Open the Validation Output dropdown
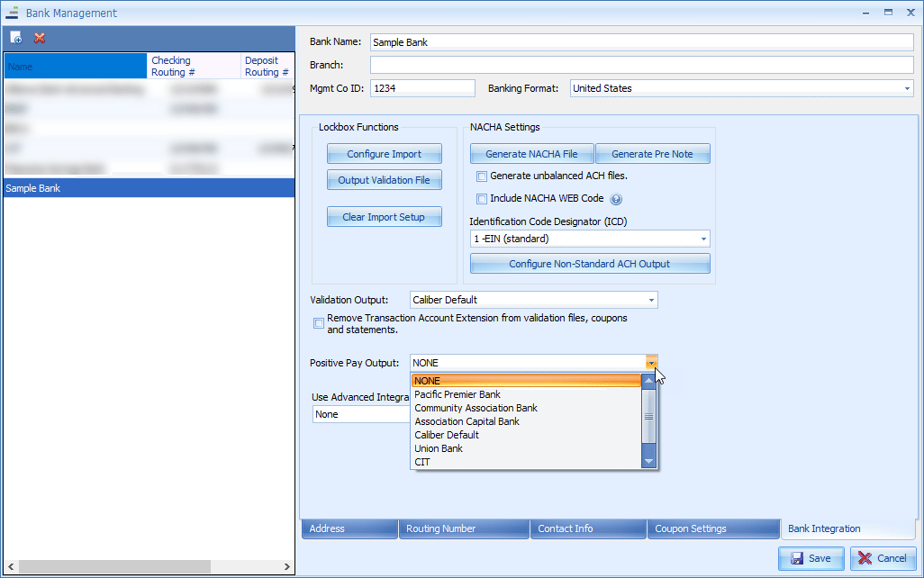This screenshot has height=578, width=924. click(x=651, y=300)
